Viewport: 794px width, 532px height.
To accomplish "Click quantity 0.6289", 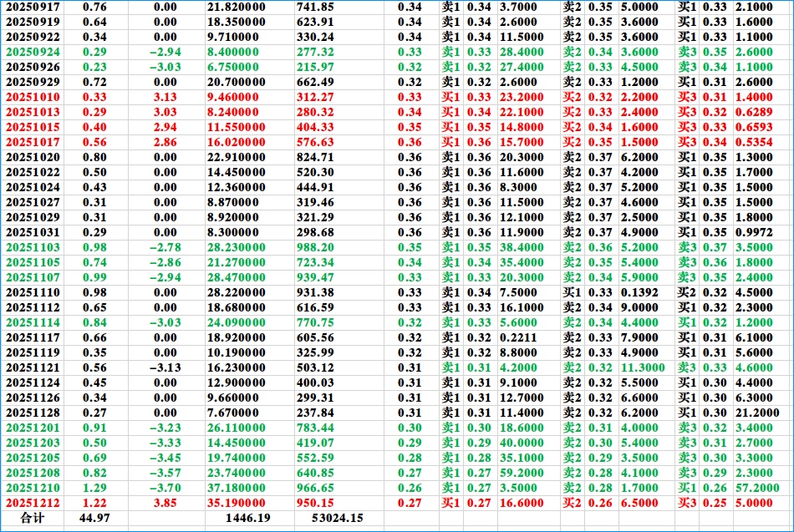I will tap(754, 113).
